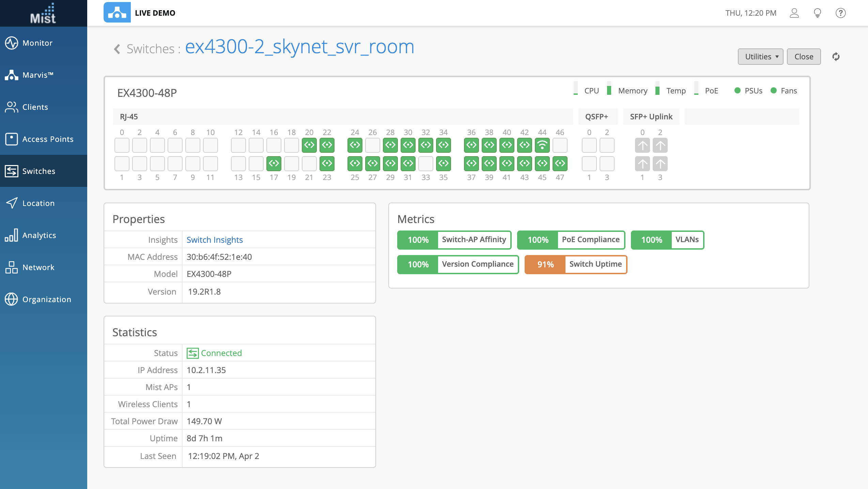Click the Marvis logo icon in header
The image size is (868, 489).
click(x=117, y=13)
